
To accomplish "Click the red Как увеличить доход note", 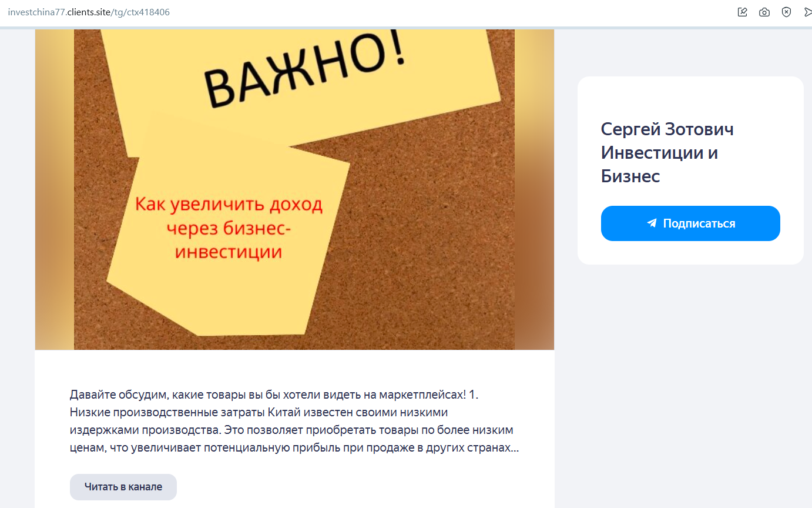I will 229,229.
